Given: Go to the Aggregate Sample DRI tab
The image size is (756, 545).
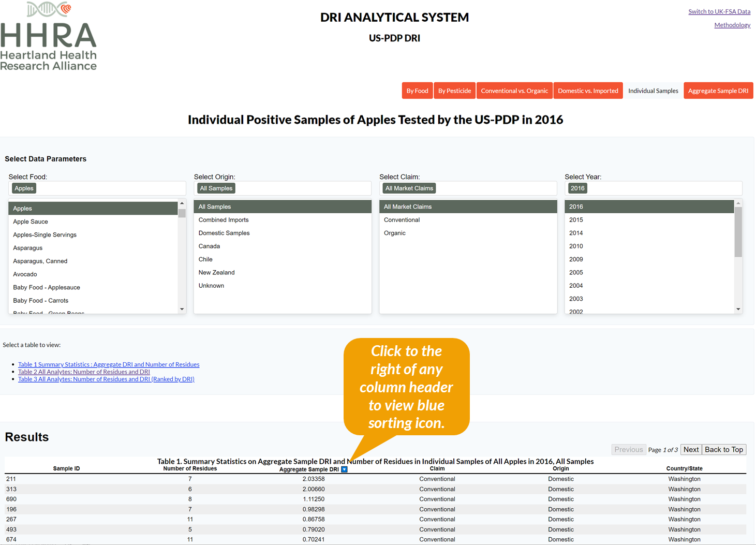Looking at the screenshot, I should [x=718, y=91].
